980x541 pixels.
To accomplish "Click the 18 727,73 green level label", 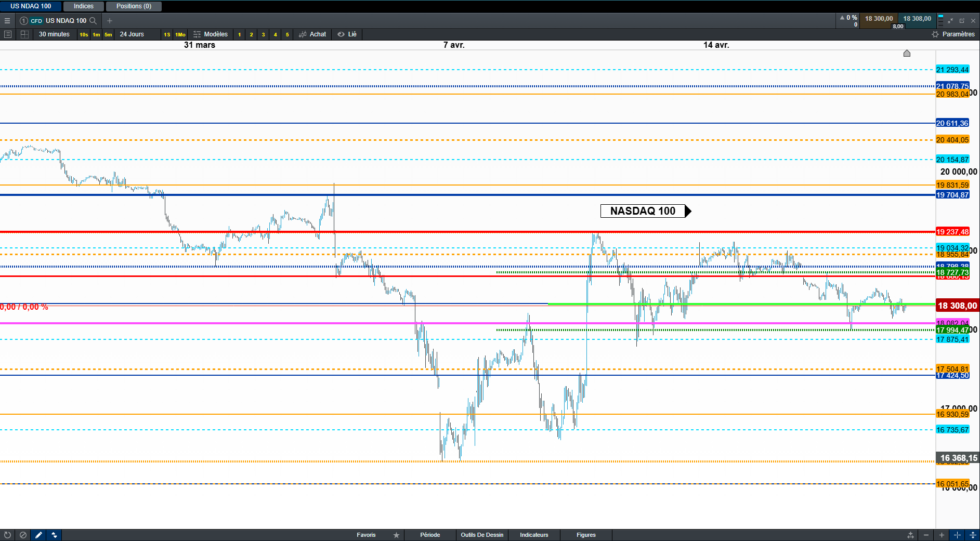I will point(952,272).
